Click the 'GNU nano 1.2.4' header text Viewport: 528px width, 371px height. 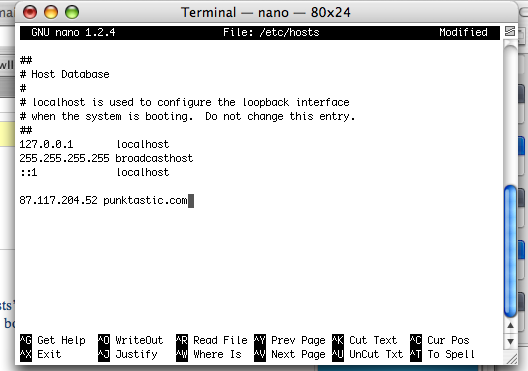pyautogui.click(x=73, y=33)
